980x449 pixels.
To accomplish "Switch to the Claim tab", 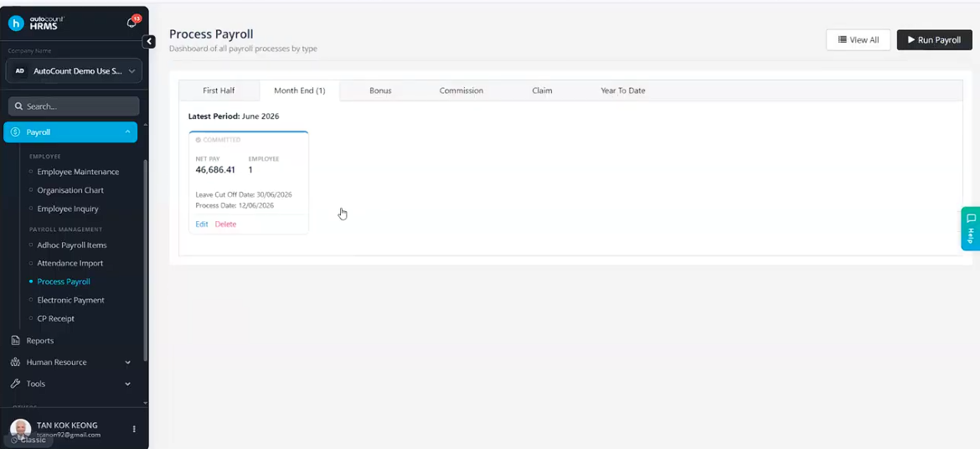I will point(542,90).
